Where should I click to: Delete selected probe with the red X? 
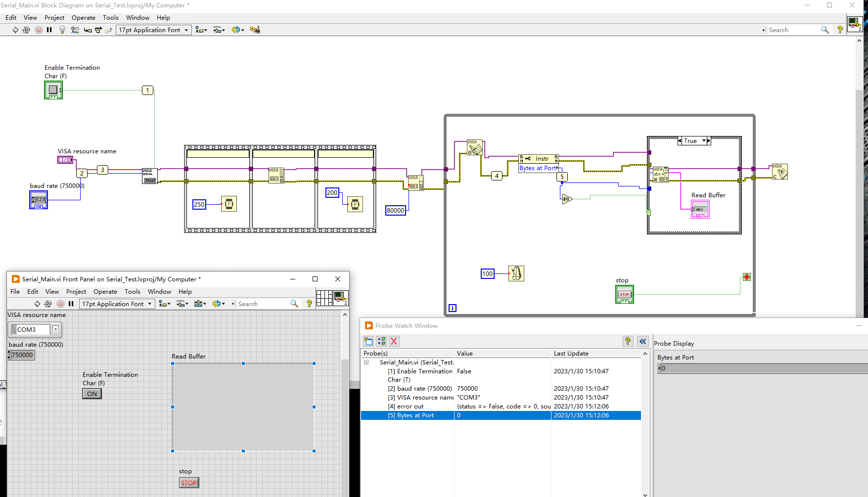coord(394,341)
